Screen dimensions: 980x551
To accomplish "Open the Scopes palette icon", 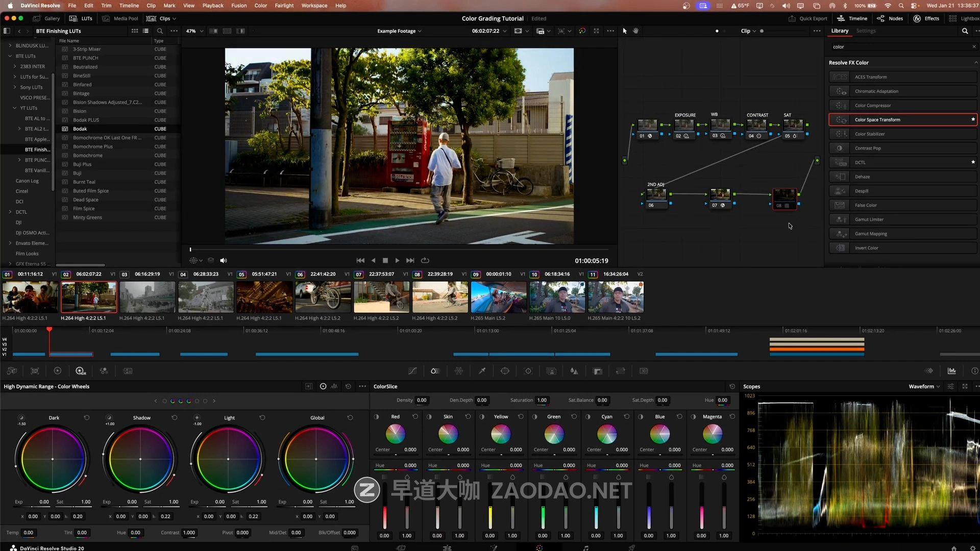I will click(951, 371).
